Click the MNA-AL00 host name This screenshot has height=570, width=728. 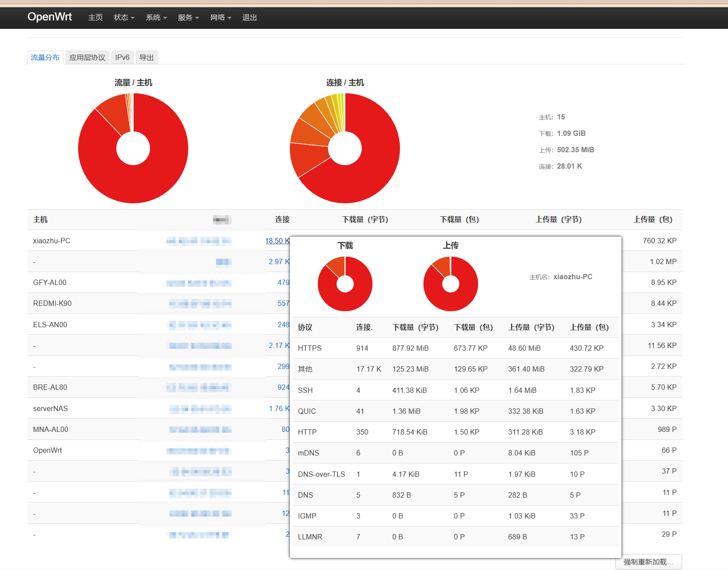click(51, 429)
